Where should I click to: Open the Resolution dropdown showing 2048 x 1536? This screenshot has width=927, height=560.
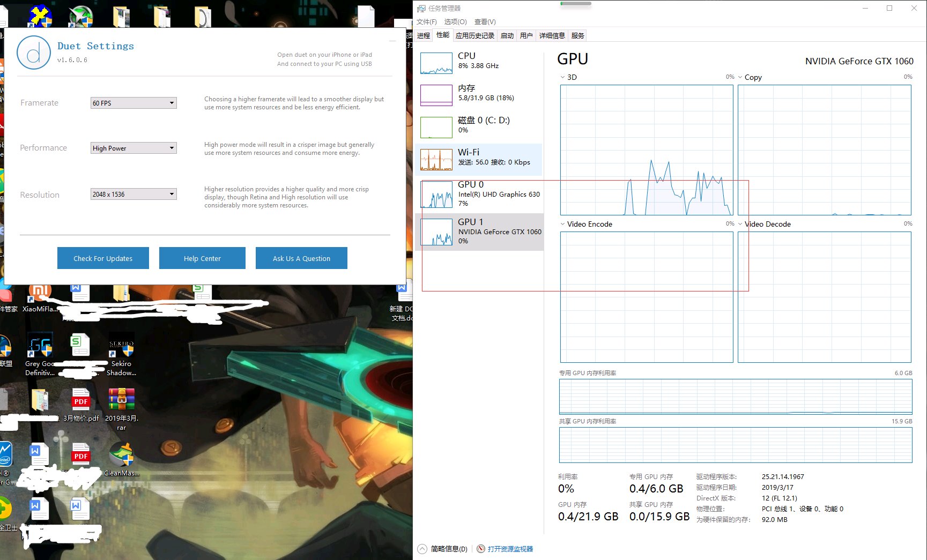click(134, 194)
